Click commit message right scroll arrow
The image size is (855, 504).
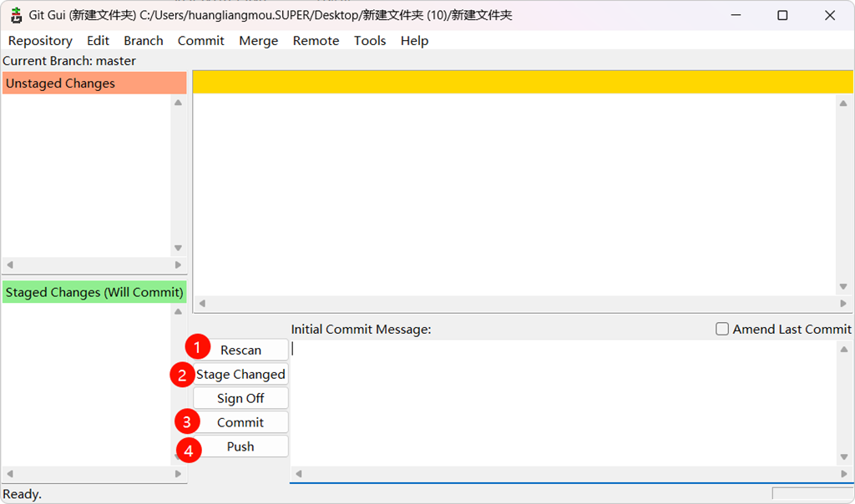pos(844,473)
